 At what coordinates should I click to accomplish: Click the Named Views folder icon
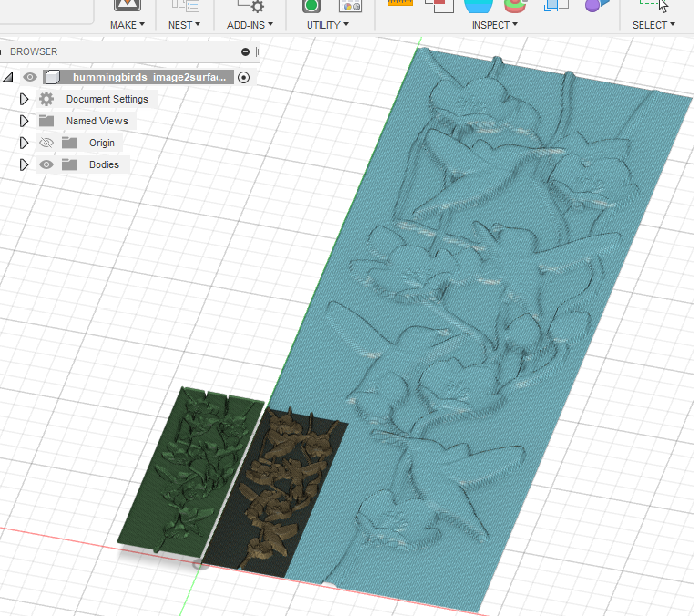click(x=46, y=121)
